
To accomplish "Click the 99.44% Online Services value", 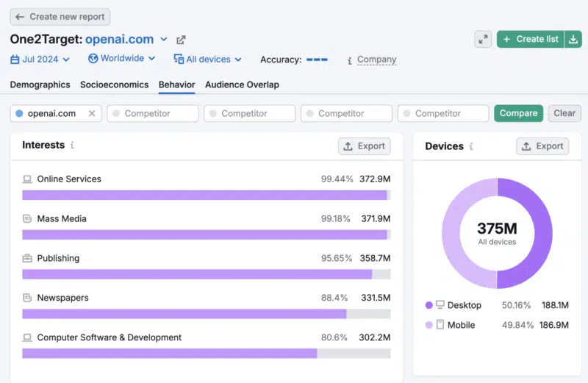I will tap(337, 179).
